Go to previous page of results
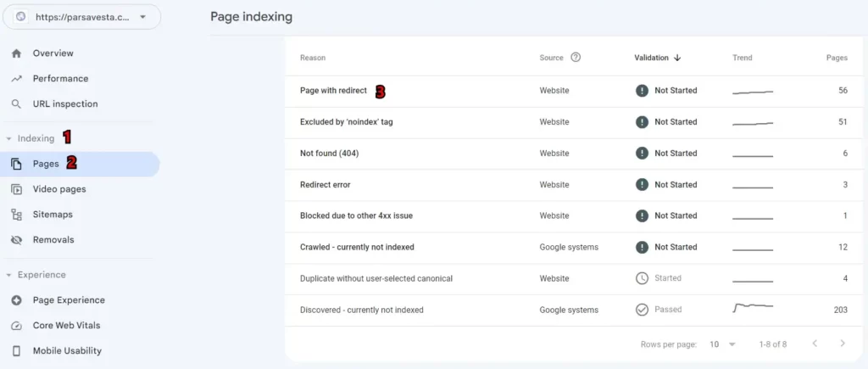 [815, 344]
